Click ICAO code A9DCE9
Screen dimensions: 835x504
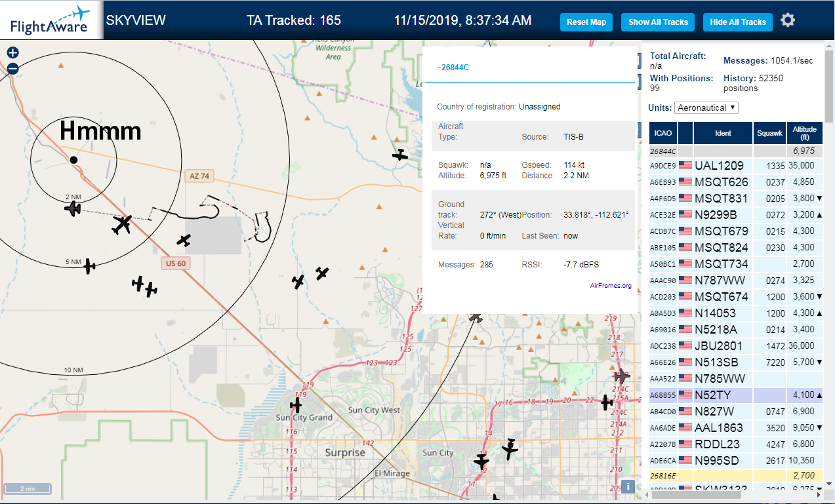pos(663,166)
